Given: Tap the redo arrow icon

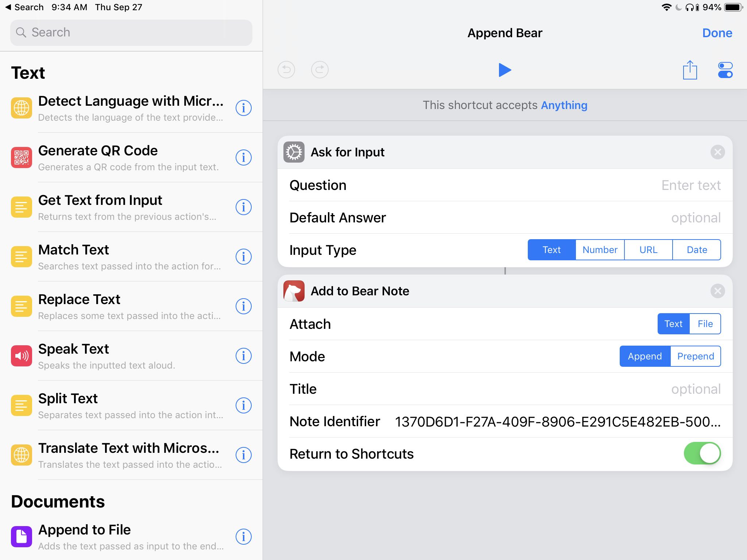Looking at the screenshot, I should pyautogui.click(x=320, y=70).
